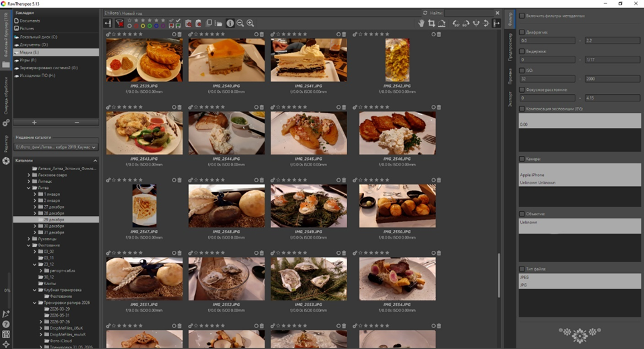The width and height of the screenshot is (644, 349).
Task: Open help question mark icon
Action: point(6,324)
